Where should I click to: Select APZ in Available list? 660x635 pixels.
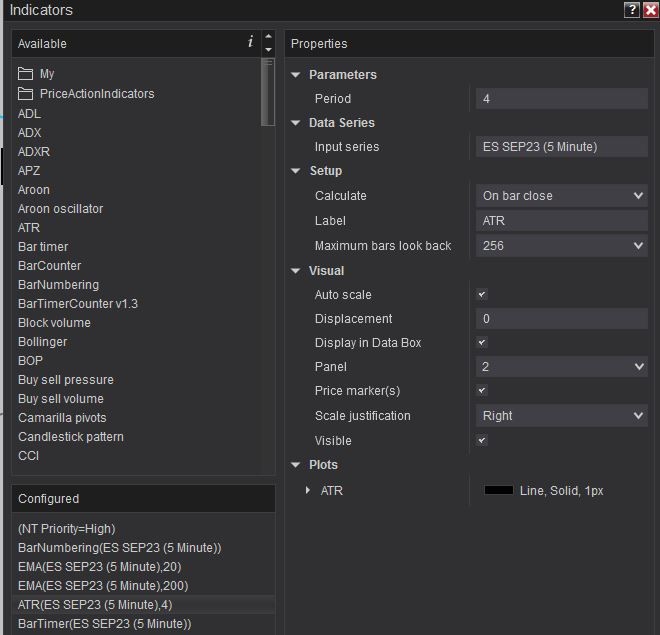click(29, 170)
